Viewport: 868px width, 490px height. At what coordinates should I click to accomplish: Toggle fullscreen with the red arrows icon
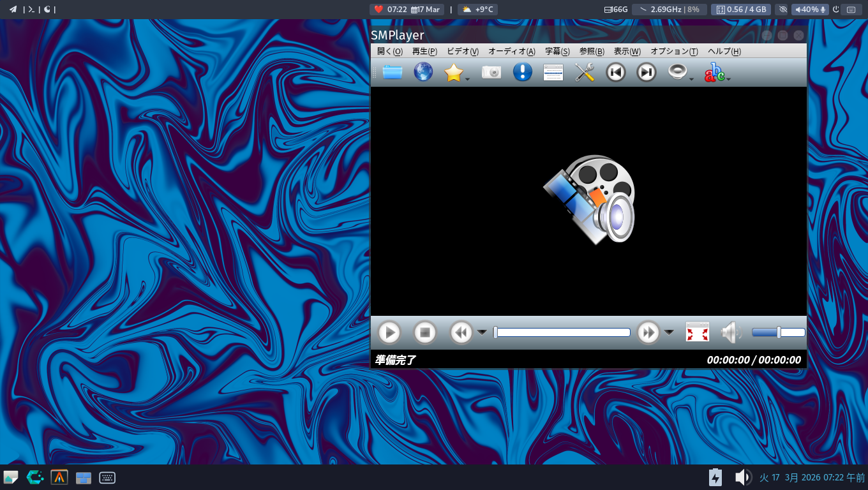tap(698, 332)
